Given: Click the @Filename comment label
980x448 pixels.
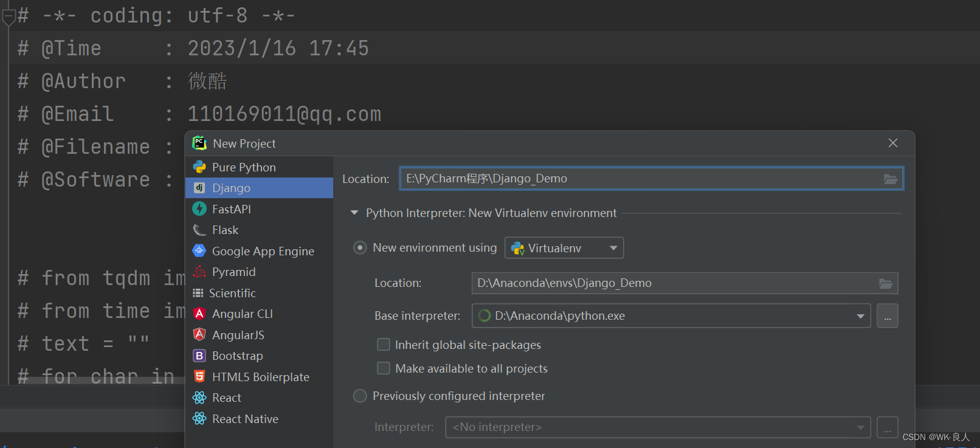Looking at the screenshot, I should (95, 147).
